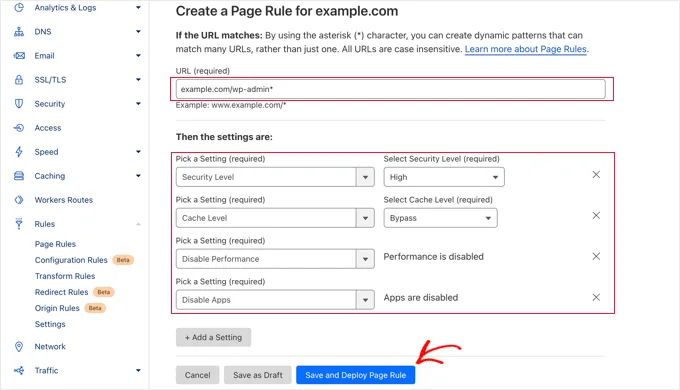The width and height of the screenshot is (680, 390).
Task: Click the Cancel button
Action: (197, 375)
